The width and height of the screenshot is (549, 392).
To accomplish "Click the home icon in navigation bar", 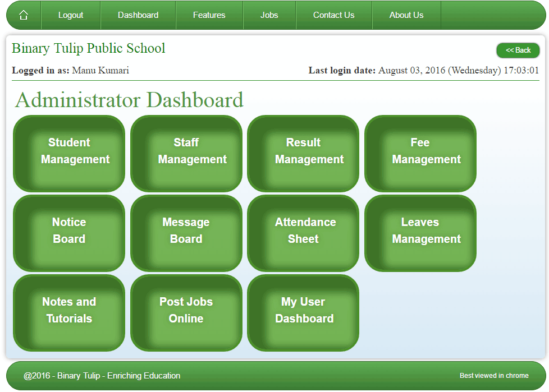I will (x=24, y=15).
